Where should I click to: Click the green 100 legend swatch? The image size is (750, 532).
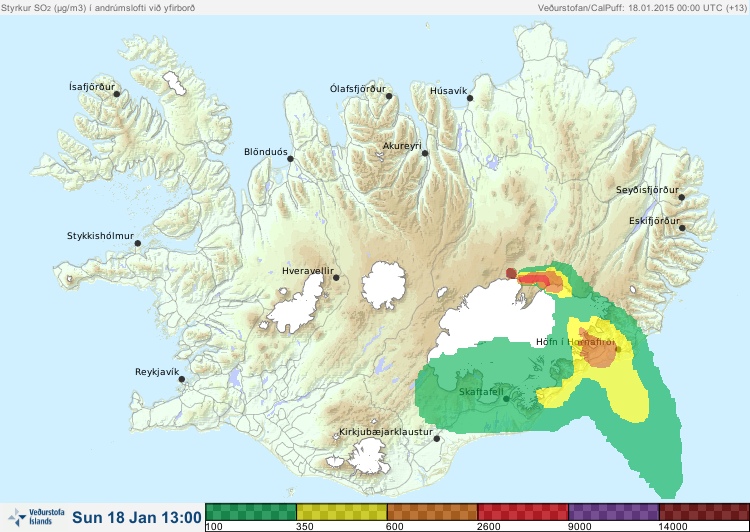click(251, 512)
